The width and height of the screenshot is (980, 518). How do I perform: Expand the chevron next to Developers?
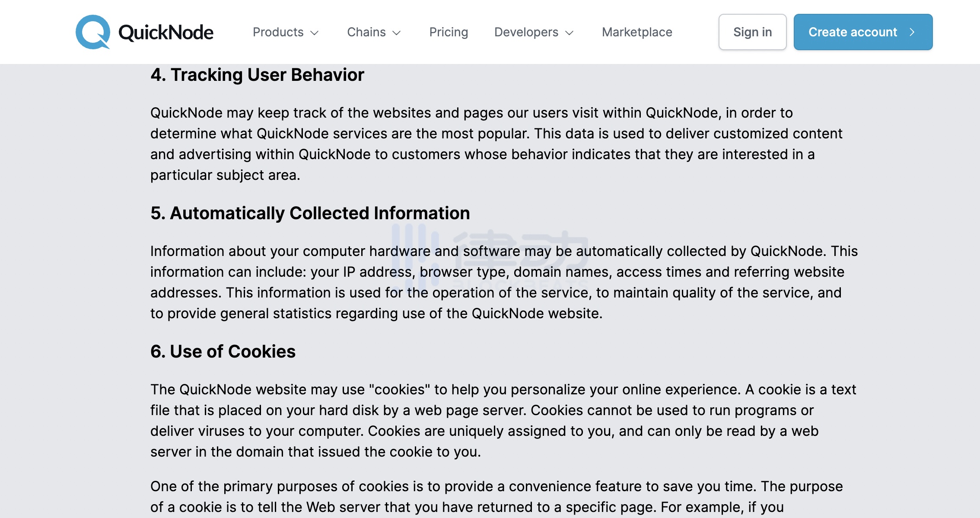pyautogui.click(x=570, y=33)
